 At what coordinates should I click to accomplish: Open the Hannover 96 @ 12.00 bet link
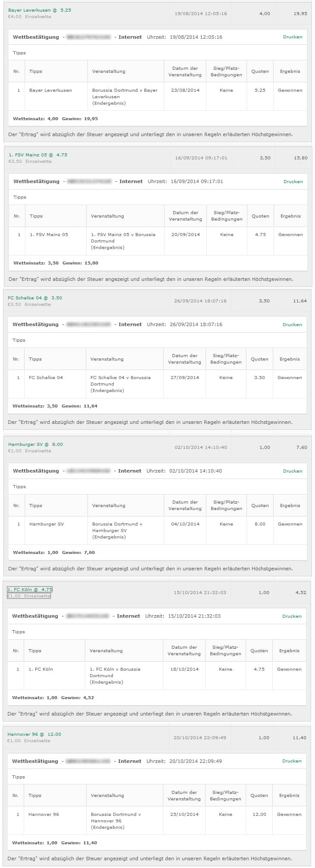(x=34, y=734)
